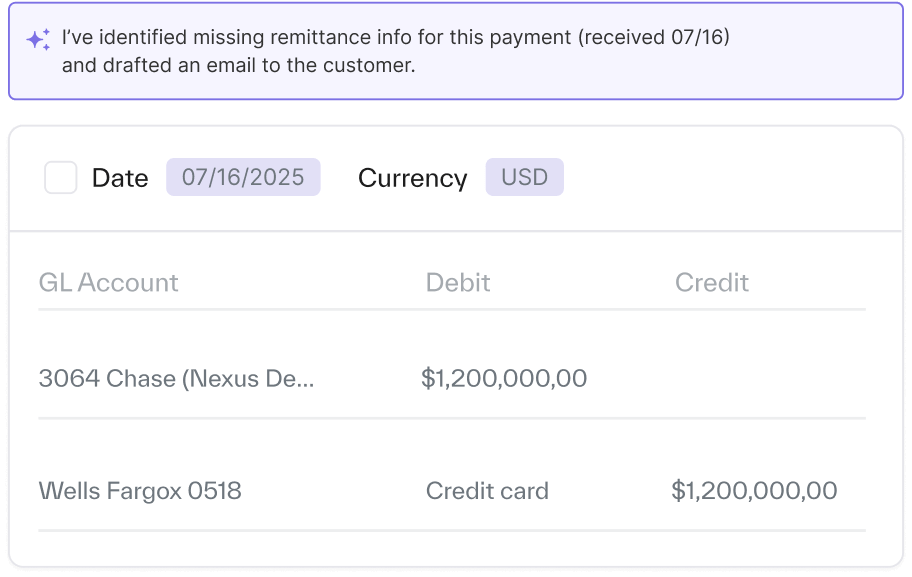This screenshot has width=912, height=577.
Task: Click the missing remittance info message
Action: click(x=395, y=38)
